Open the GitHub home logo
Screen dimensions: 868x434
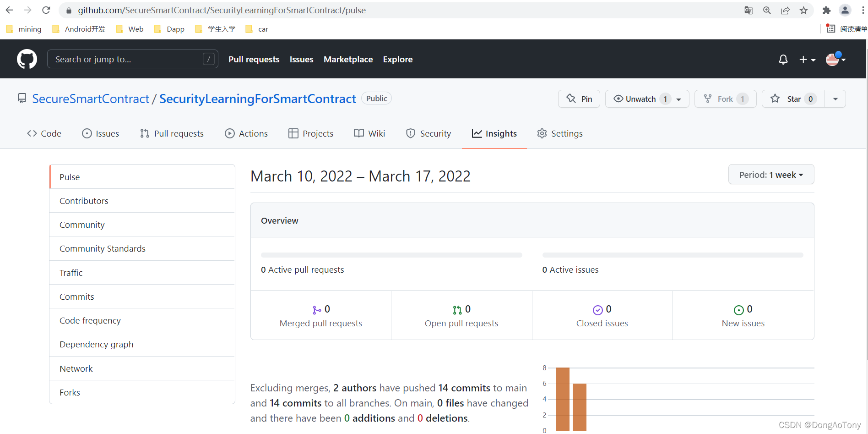pos(27,59)
